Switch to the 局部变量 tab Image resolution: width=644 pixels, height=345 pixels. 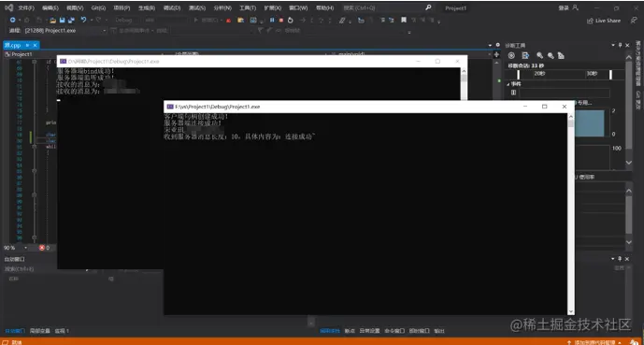click(x=40, y=331)
